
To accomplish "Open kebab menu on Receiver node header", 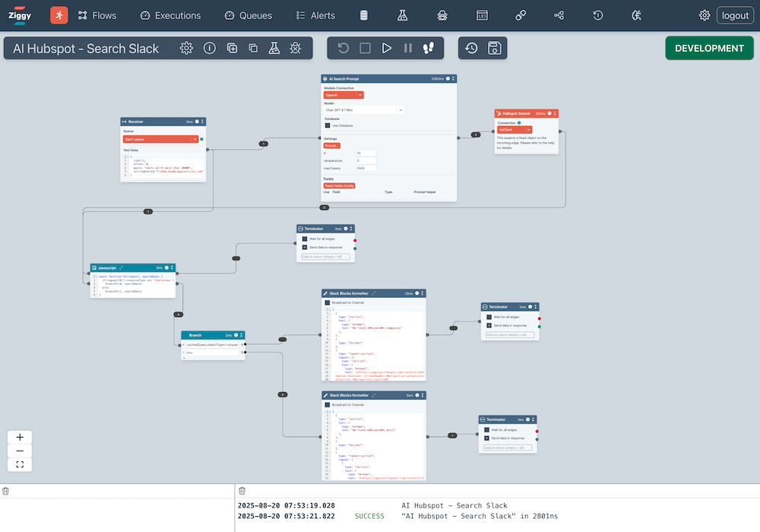I will tap(203, 122).
